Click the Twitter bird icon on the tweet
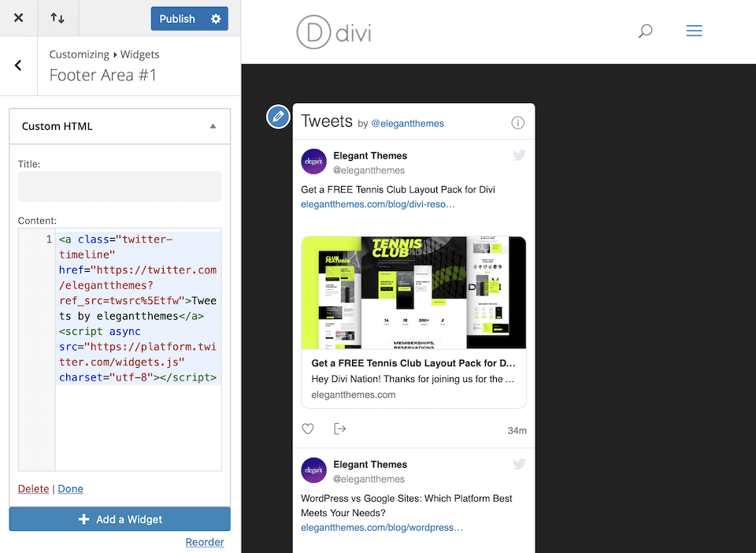 coord(519,155)
